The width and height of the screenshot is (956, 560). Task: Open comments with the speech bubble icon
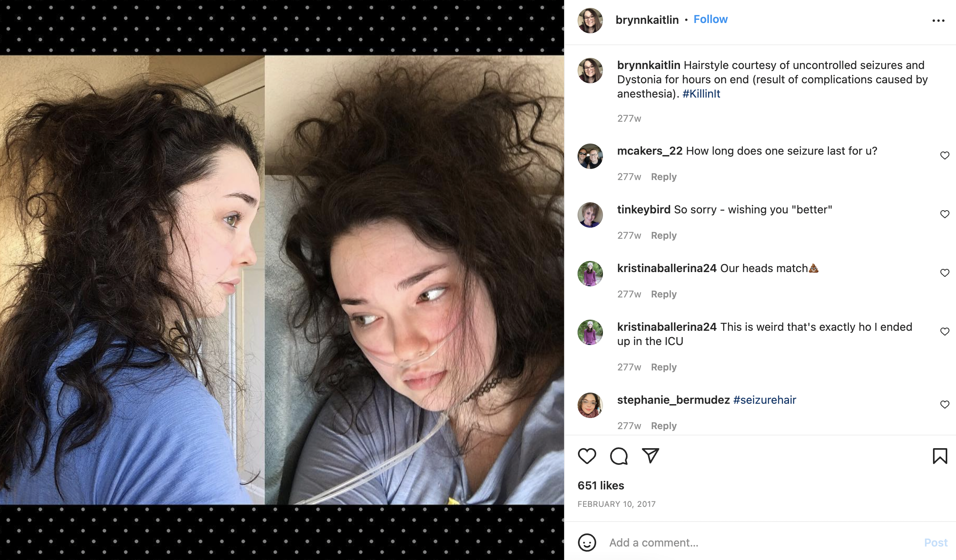pyautogui.click(x=618, y=456)
